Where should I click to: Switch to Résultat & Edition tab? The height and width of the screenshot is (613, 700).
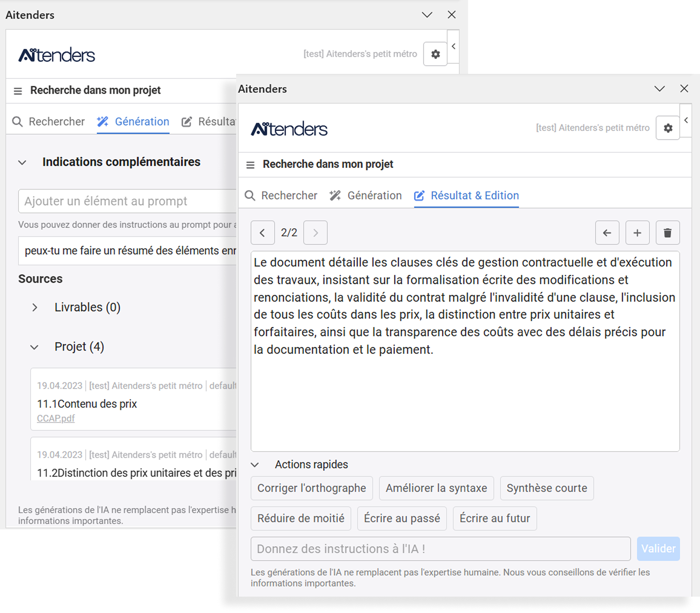pos(467,196)
